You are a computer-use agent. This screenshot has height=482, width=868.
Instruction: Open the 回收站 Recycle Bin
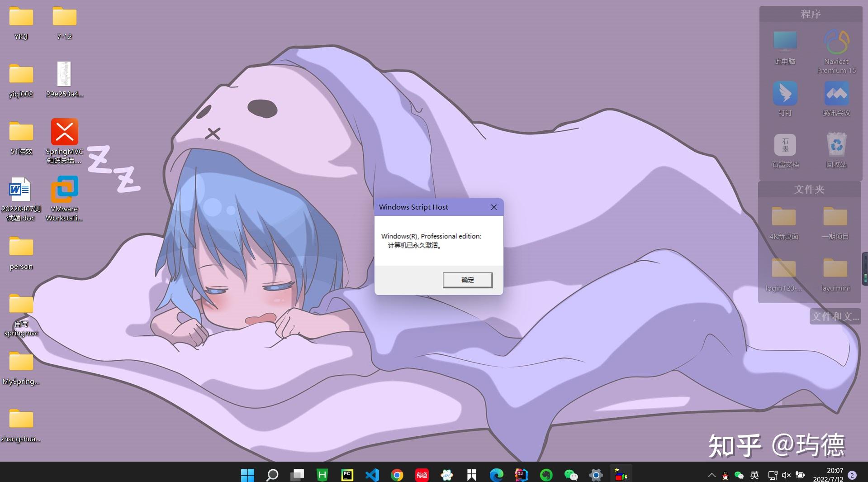point(836,151)
